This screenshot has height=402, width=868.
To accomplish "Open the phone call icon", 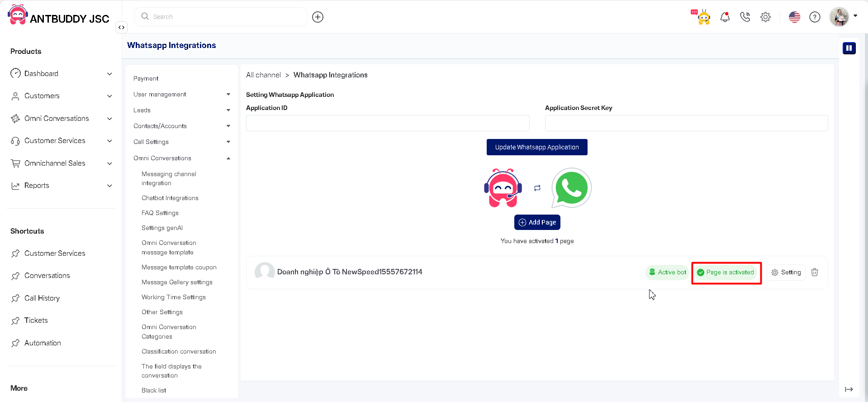I will [x=745, y=17].
